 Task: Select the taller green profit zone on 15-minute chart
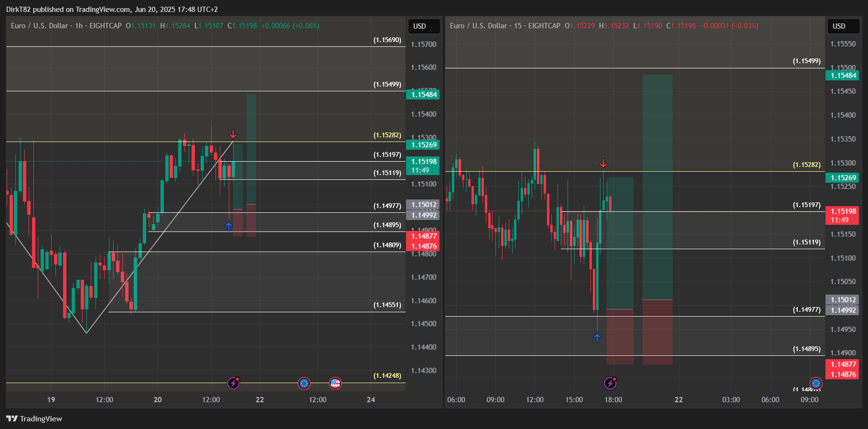click(x=657, y=187)
